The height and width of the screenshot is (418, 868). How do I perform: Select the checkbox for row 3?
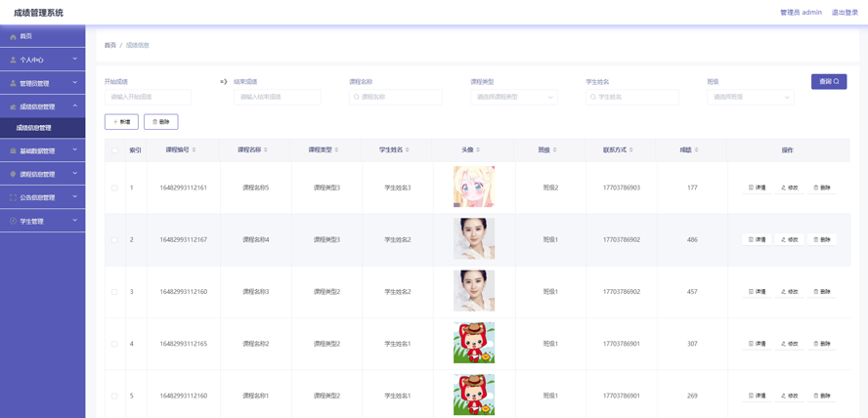tap(114, 292)
